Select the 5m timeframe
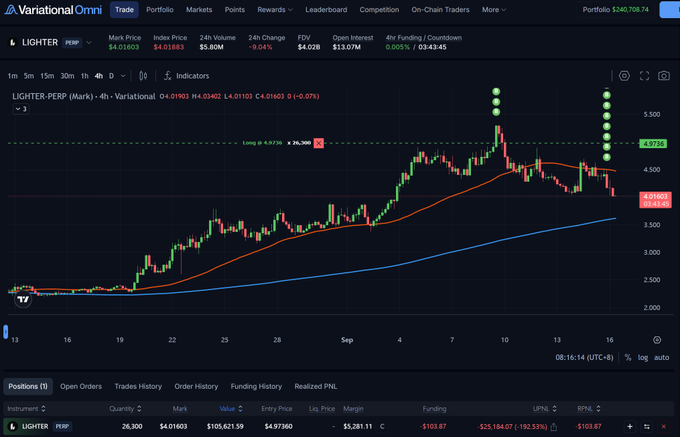 (29, 76)
